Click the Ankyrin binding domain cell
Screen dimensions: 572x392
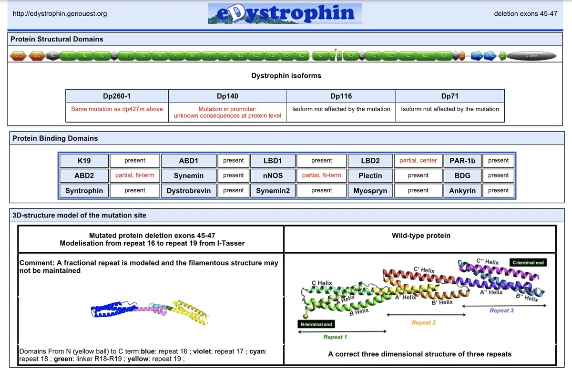(x=462, y=190)
